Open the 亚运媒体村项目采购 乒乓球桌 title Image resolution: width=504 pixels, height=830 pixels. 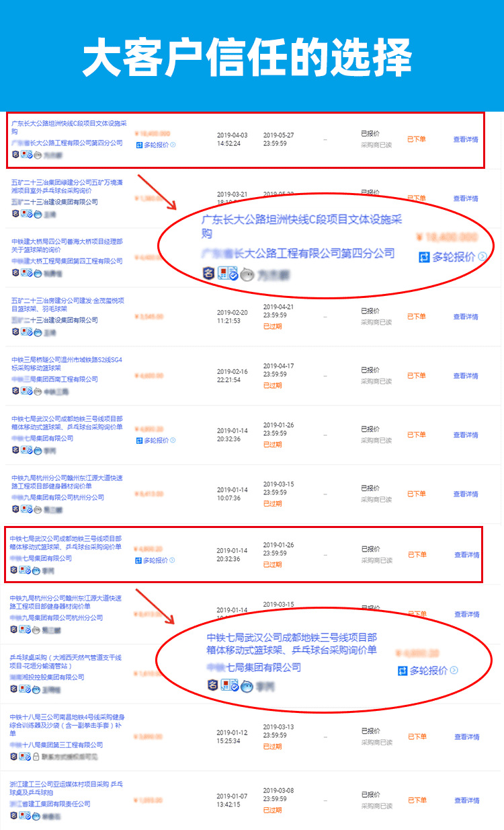[67, 788]
